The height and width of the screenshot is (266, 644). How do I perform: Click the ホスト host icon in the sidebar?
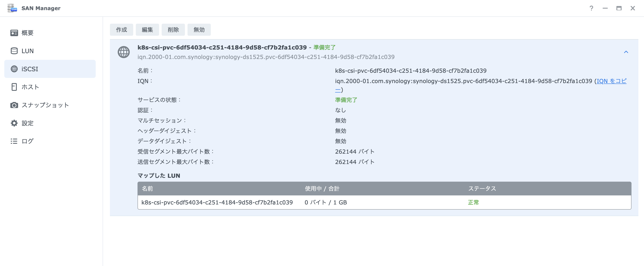tap(14, 87)
